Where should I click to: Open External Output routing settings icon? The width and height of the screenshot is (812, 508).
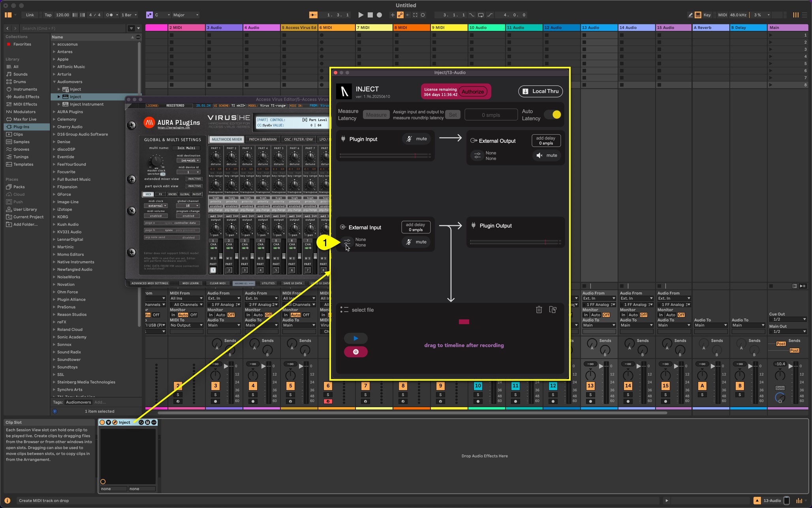click(477, 155)
